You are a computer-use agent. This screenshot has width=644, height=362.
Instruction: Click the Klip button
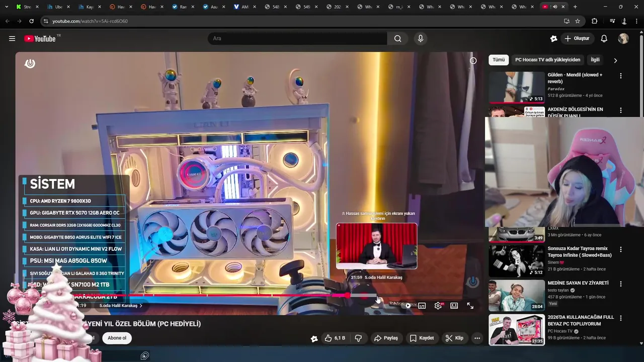454,338
